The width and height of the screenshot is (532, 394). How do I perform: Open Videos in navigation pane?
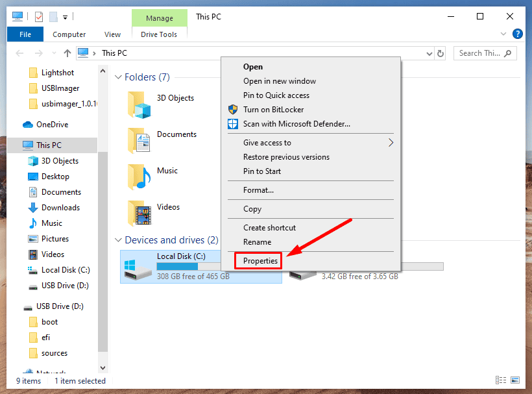pyautogui.click(x=46, y=254)
